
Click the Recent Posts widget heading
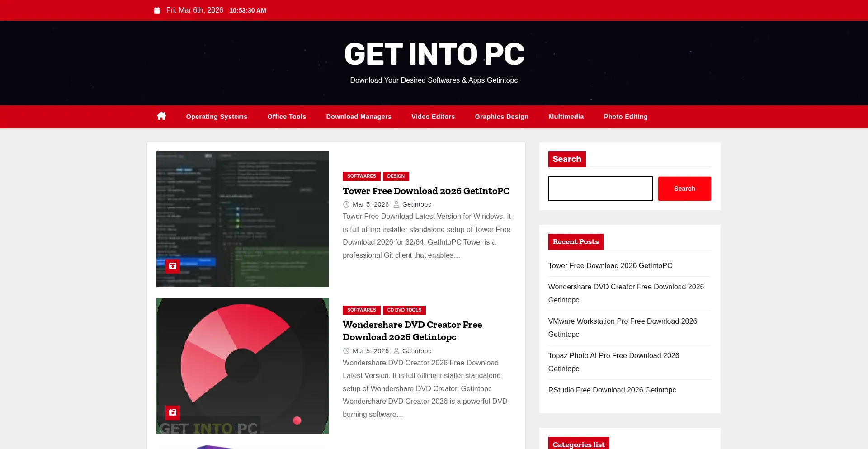[x=576, y=242]
